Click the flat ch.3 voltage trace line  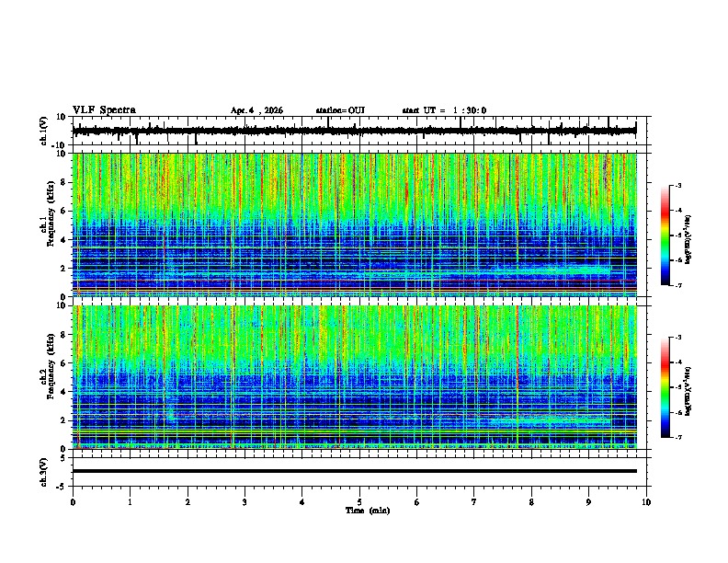click(354, 471)
